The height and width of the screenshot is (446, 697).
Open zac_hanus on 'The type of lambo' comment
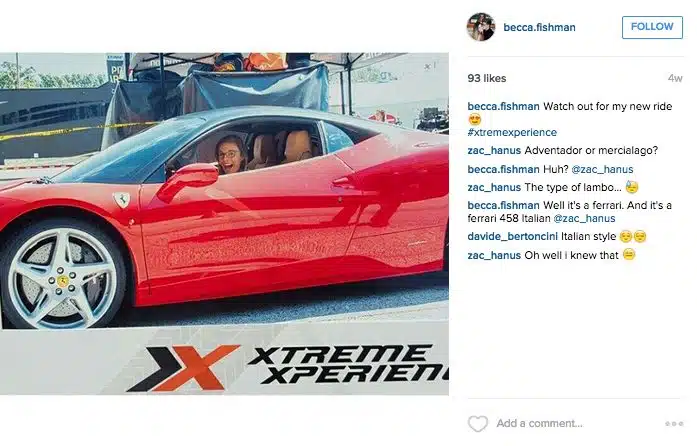494,188
